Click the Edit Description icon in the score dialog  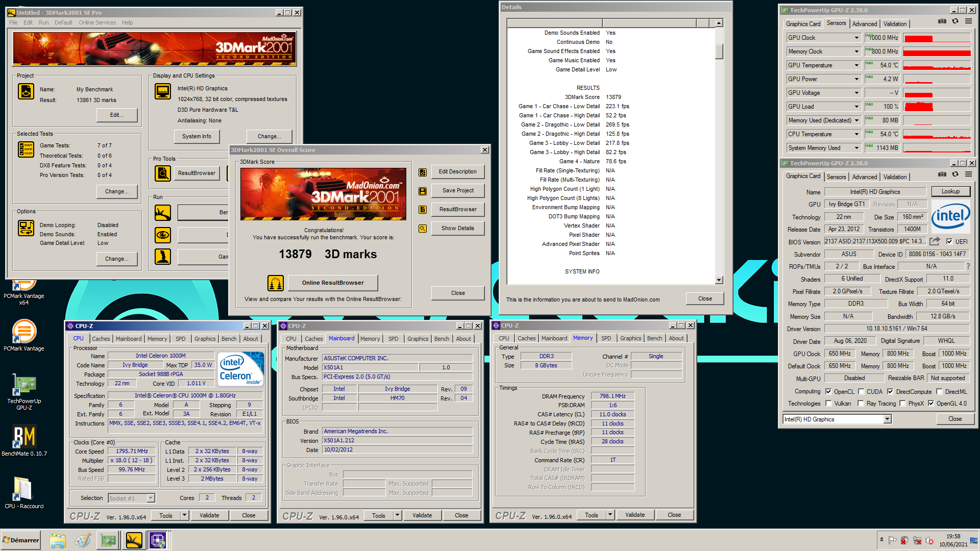423,172
